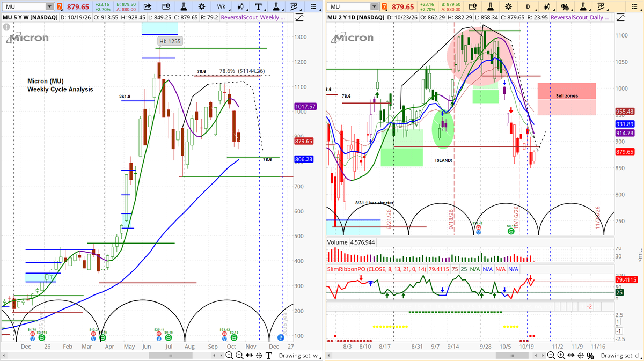
Task: Click 9/18/26 cycle date marker on daily chart
Action: point(451,219)
